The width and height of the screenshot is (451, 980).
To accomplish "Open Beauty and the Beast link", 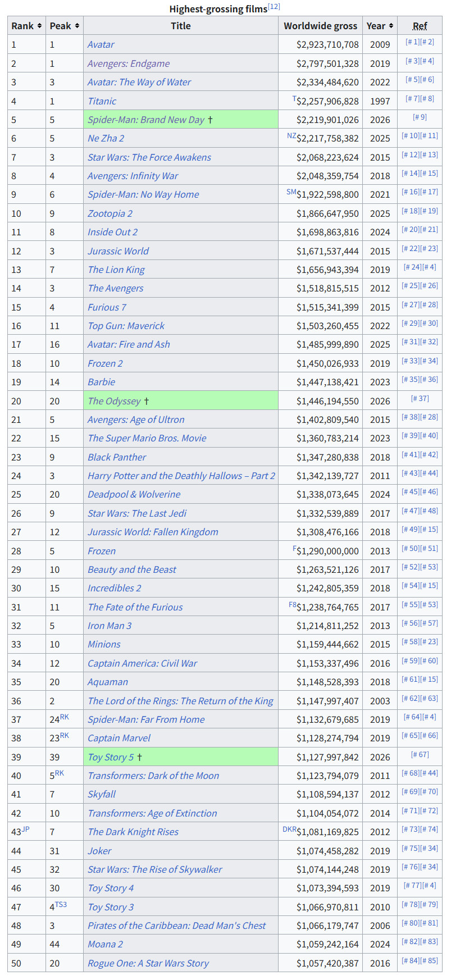I will [132, 569].
